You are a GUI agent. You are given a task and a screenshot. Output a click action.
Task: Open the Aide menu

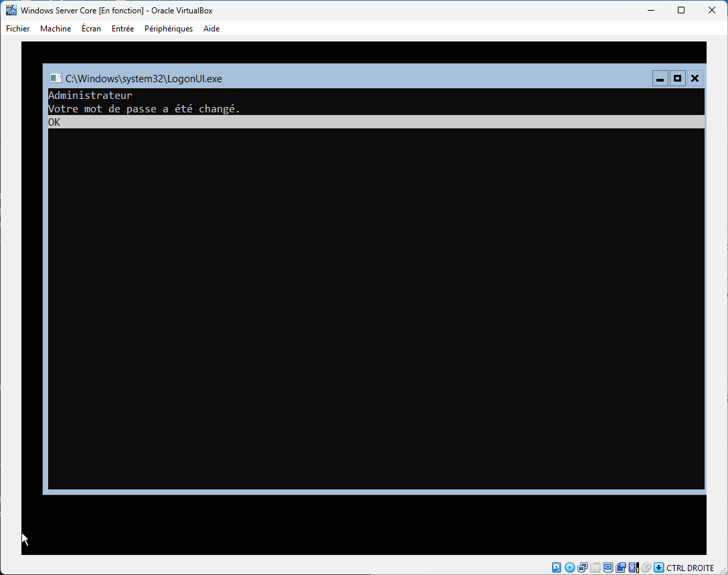coord(211,28)
